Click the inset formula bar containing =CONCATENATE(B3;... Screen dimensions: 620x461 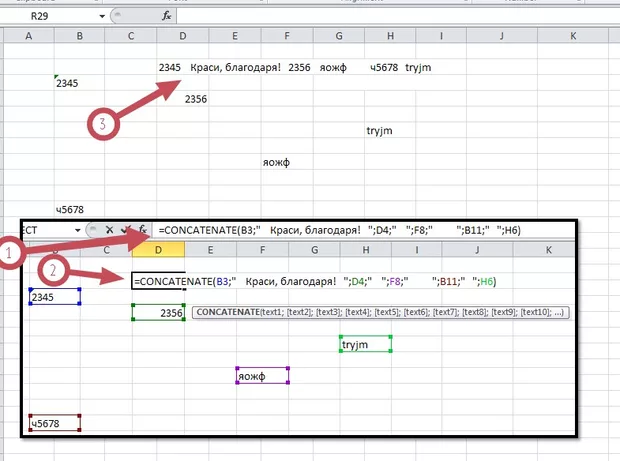(x=364, y=230)
